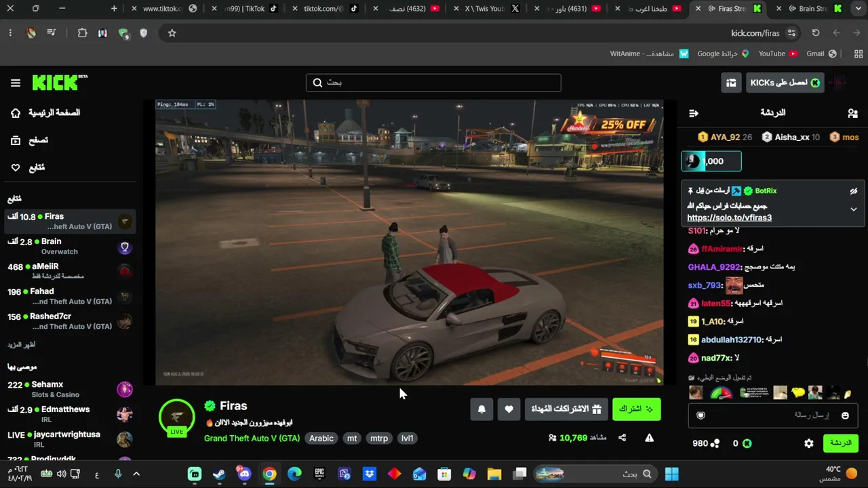Open Rashed7cr's channel in the followed list
This screenshot has height=488, width=868.
point(71,321)
